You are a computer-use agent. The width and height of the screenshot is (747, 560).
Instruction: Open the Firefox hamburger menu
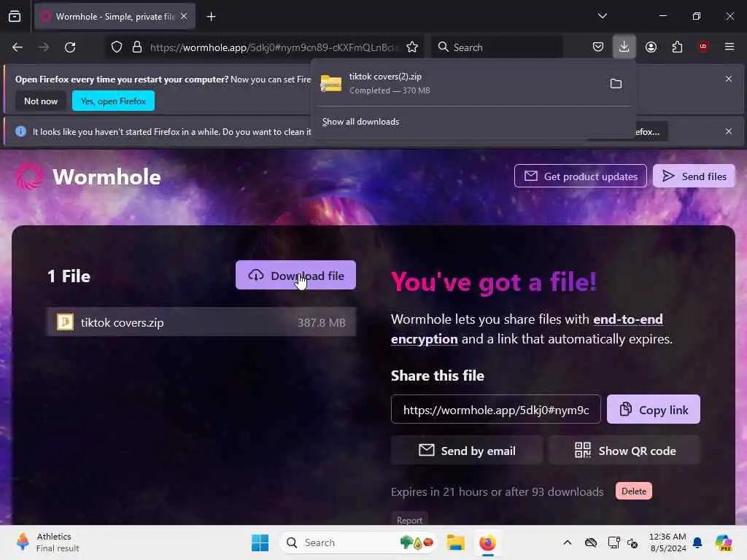(729, 47)
